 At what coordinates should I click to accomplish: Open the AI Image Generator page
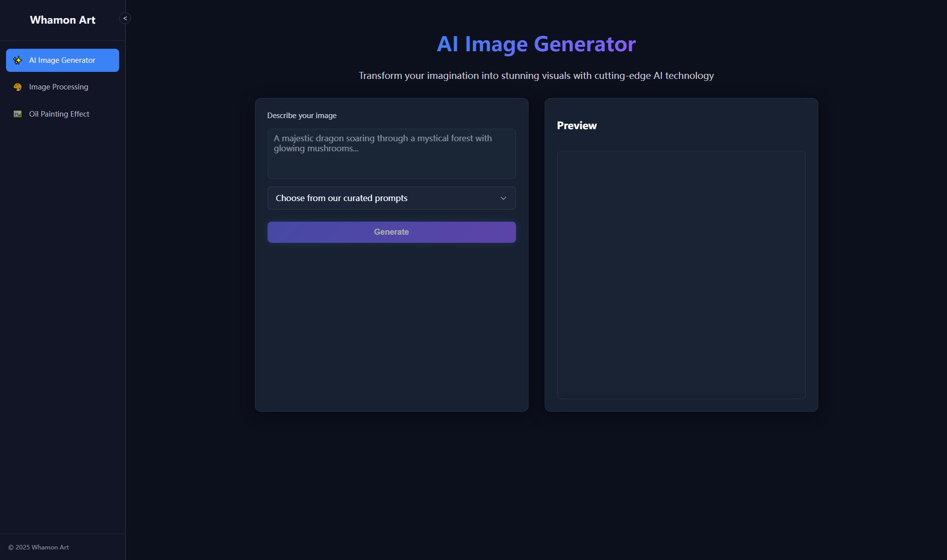(x=62, y=60)
